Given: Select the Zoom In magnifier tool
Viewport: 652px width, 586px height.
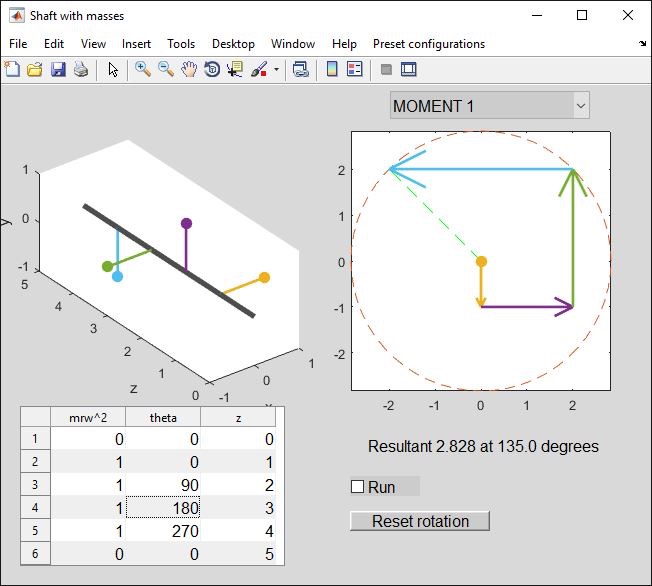Looking at the screenshot, I should 143,70.
